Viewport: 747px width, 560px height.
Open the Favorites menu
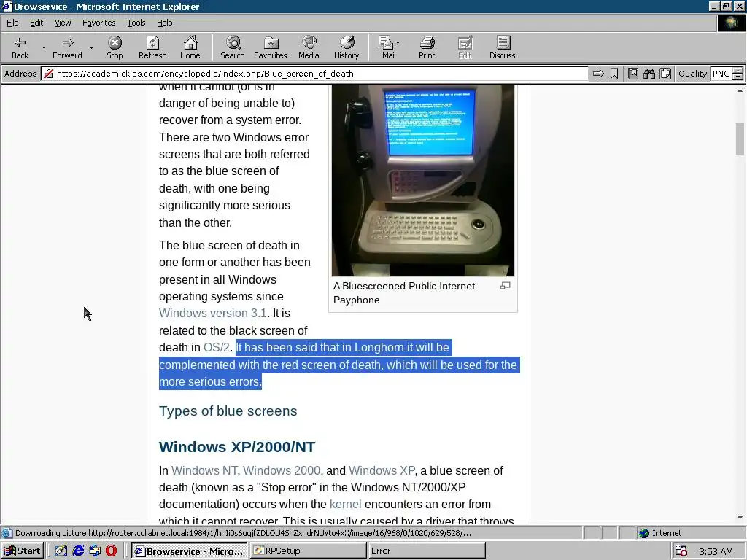[x=98, y=23]
